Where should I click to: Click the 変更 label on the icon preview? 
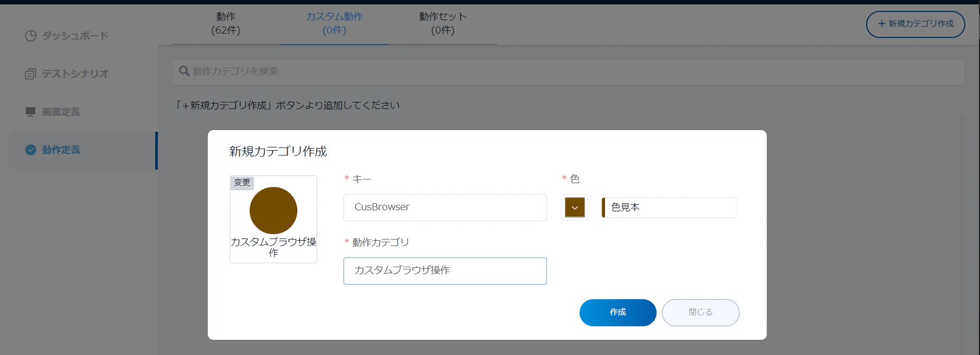[x=242, y=183]
